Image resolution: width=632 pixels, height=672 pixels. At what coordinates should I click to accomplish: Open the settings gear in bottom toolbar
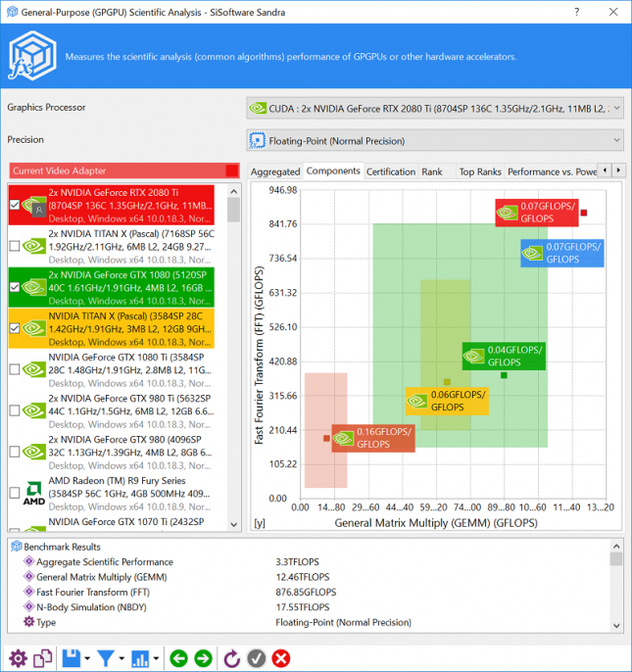18,658
